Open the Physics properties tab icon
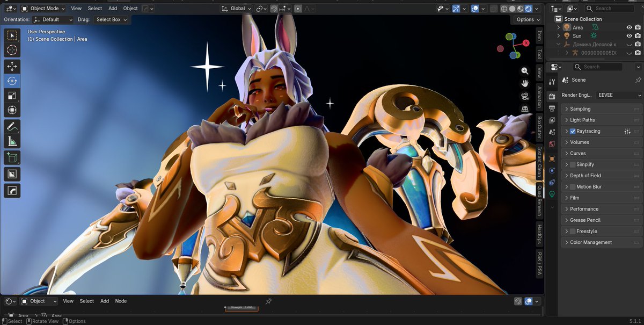Screen dimensions: 644x325 pyautogui.click(x=552, y=170)
